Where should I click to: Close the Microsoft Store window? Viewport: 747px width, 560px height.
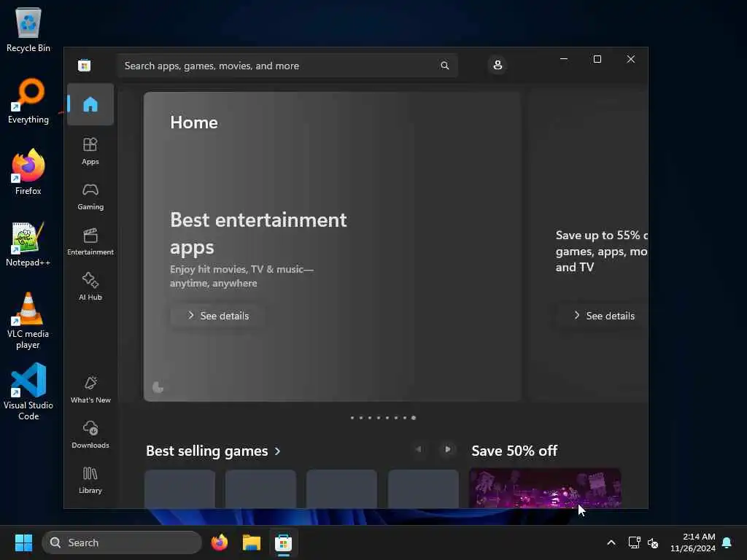pos(631,59)
